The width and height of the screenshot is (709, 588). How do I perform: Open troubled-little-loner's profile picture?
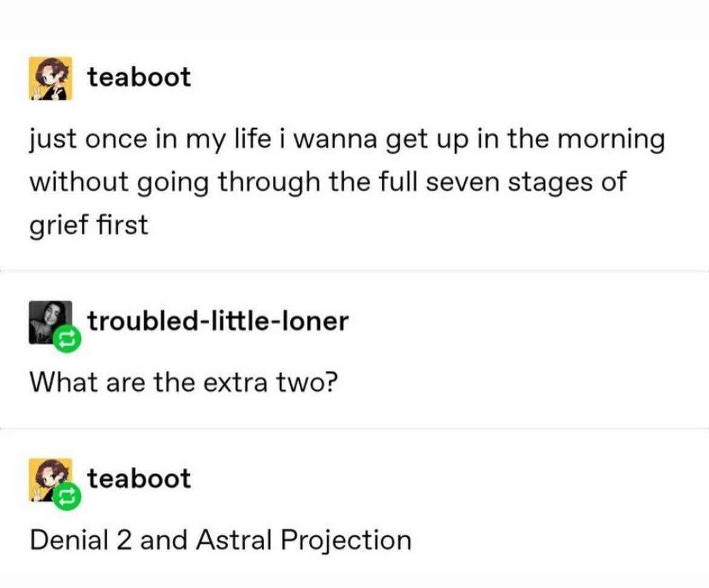point(47,320)
